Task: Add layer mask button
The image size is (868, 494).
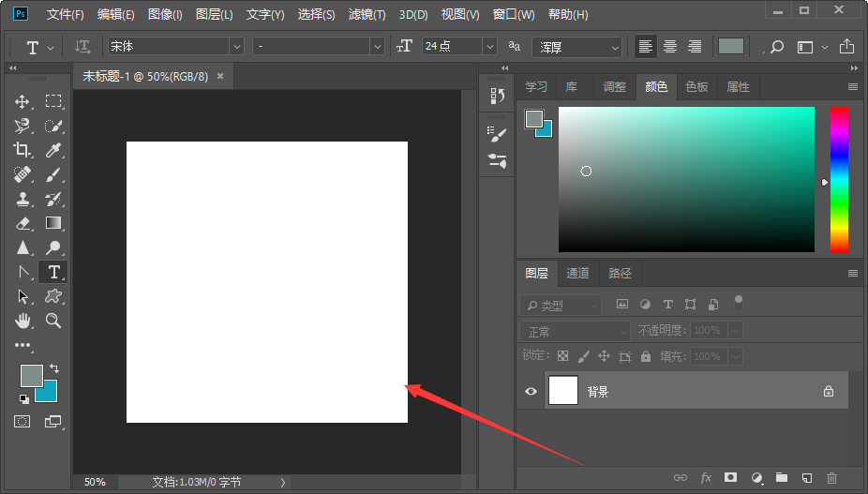Action: coord(731,477)
